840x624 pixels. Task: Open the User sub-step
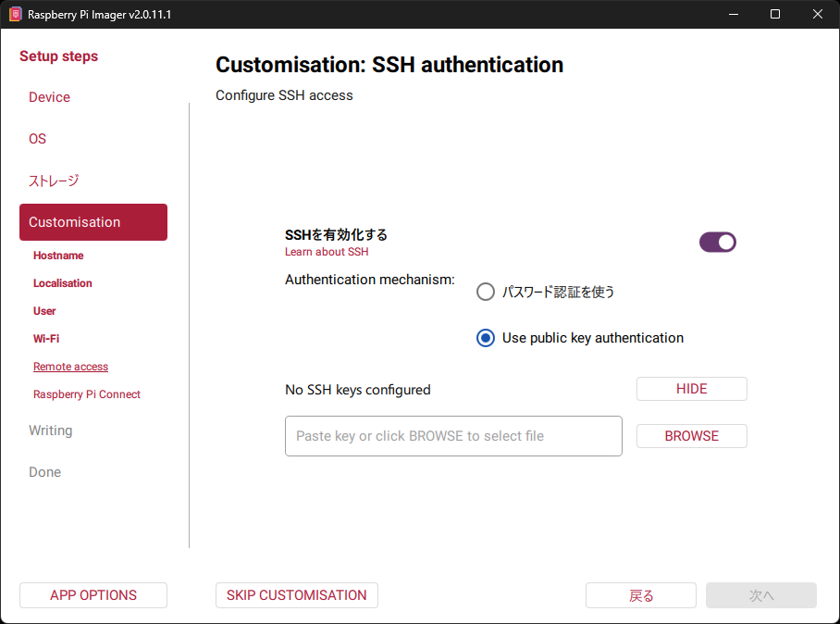tap(44, 311)
